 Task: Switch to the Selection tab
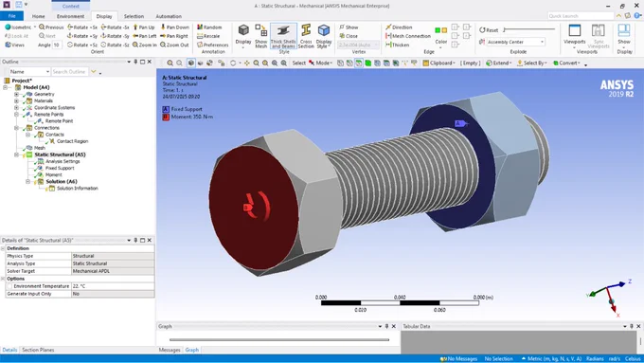(x=134, y=16)
